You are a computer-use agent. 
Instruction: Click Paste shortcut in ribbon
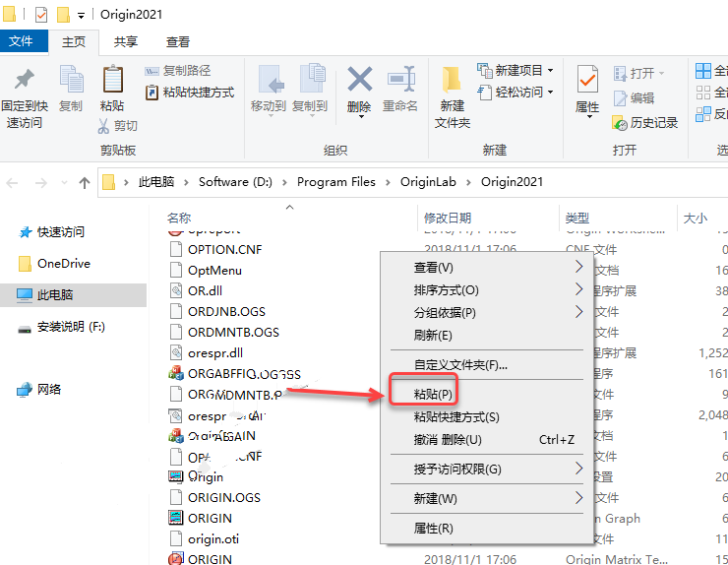190,92
